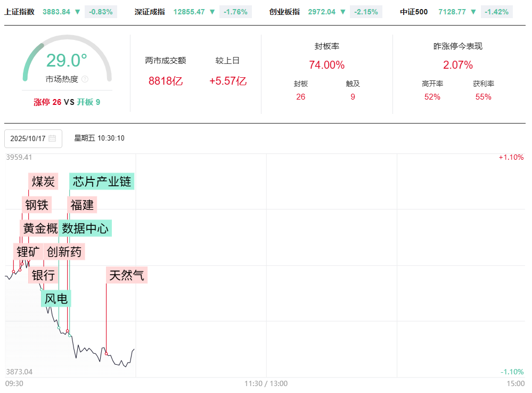Select the 福建 sector label
Image resolution: width=532 pixels, height=393 pixels.
pos(82,204)
